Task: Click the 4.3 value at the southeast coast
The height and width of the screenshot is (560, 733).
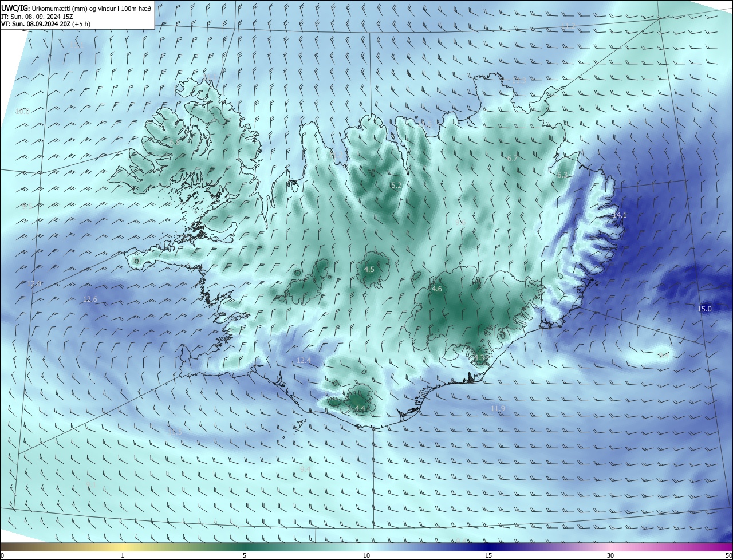Action: click(x=479, y=358)
